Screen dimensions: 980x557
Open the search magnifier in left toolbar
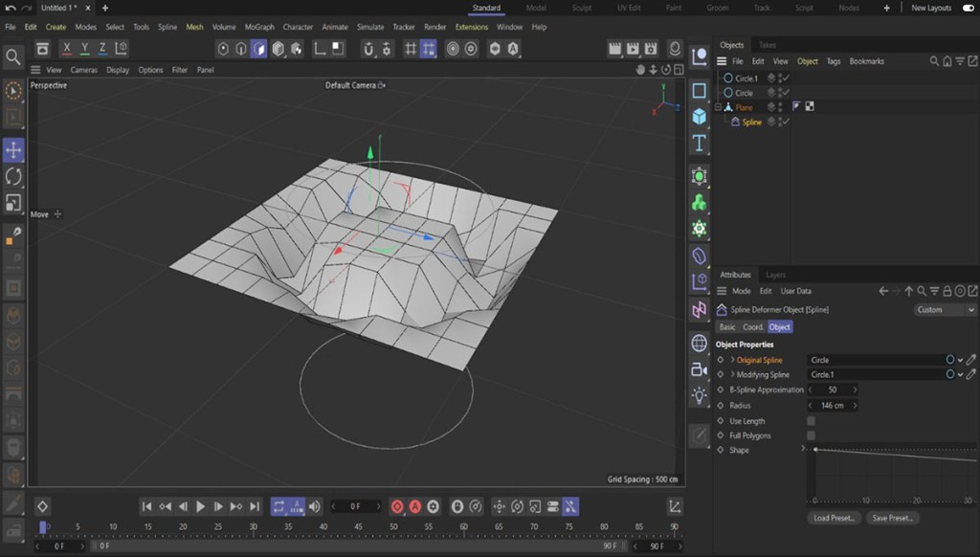pos(13,58)
